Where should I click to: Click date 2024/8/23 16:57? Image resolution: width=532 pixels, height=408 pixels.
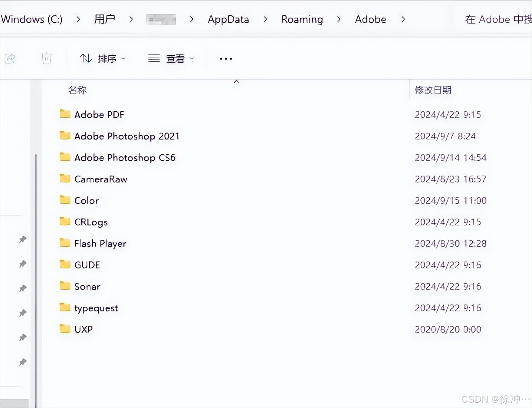click(x=450, y=179)
